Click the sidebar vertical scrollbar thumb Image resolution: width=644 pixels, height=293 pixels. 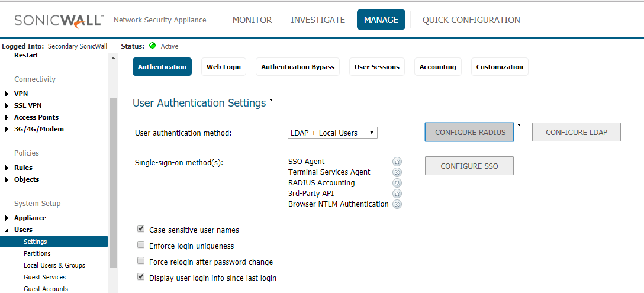click(x=114, y=183)
